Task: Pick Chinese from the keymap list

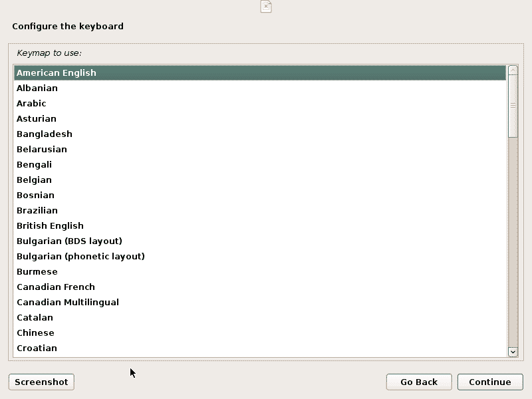Action: coord(35,333)
